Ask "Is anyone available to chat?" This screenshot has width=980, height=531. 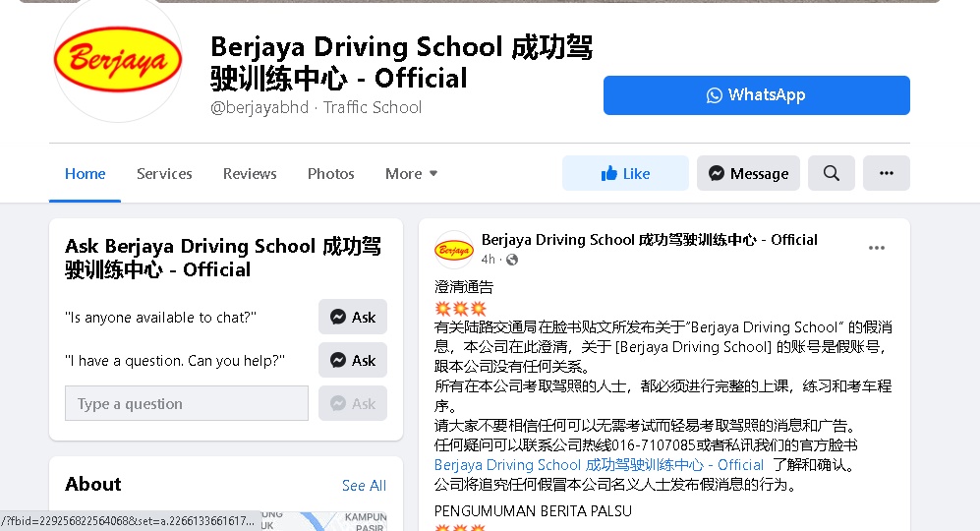[x=353, y=317]
